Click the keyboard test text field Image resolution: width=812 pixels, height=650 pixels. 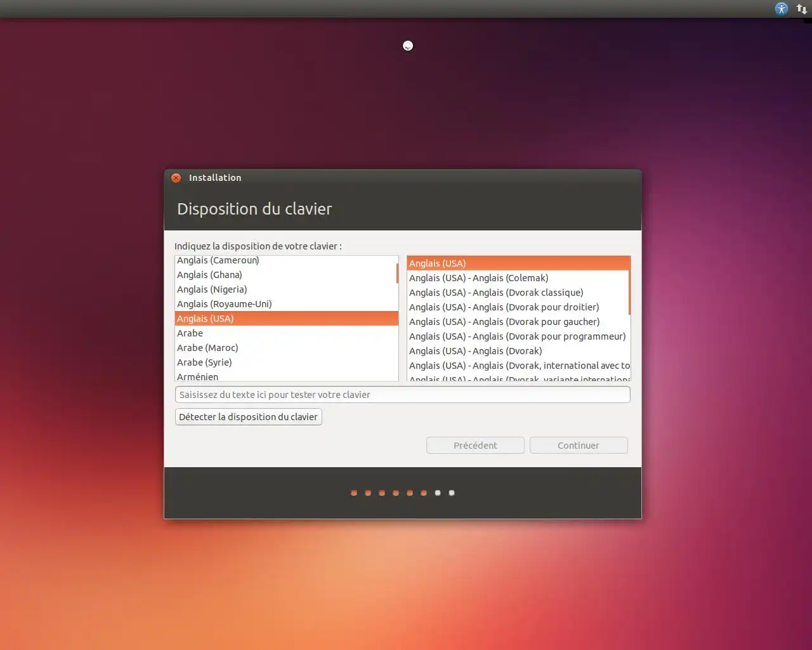402,395
